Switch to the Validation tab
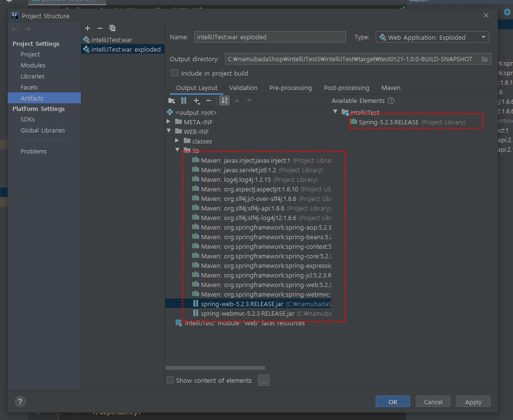The height and width of the screenshot is (420, 513). (243, 88)
